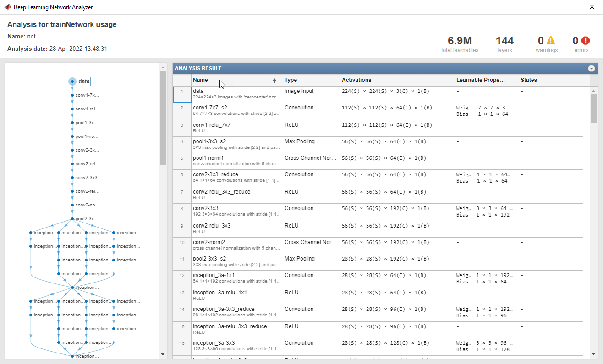This screenshot has height=364, width=603.
Task: Click the conv2-3x3 node in graph
Action: tap(72, 178)
